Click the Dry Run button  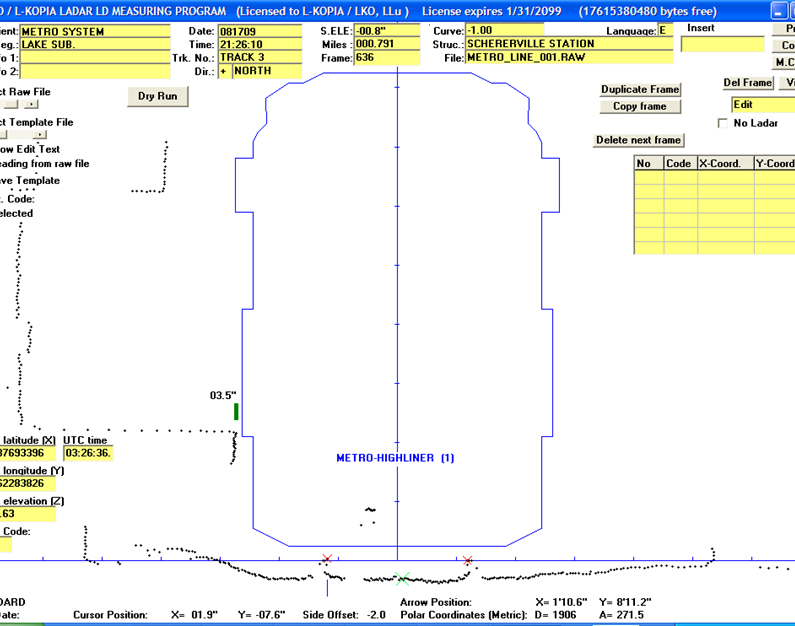tap(158, 96)
